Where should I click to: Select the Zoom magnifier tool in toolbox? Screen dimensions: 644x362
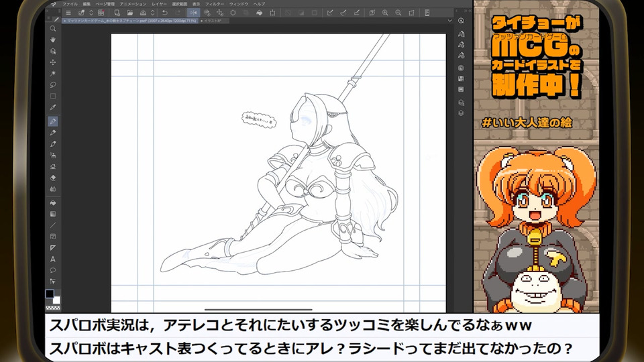(x=53, y=28)
